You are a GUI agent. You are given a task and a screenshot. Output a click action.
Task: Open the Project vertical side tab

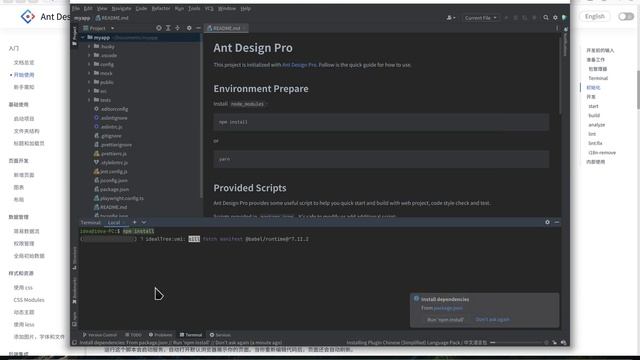click(x=74, y=36)
